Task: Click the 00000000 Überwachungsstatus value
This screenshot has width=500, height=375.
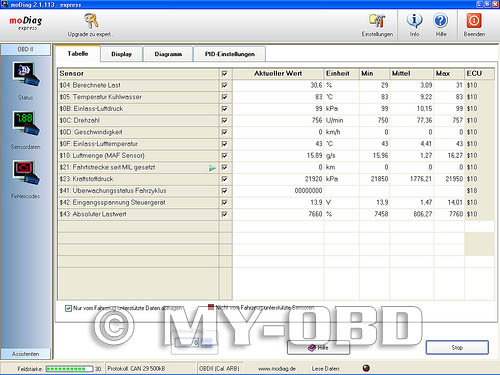Action: pyautogui.click(x=308, y=191)
